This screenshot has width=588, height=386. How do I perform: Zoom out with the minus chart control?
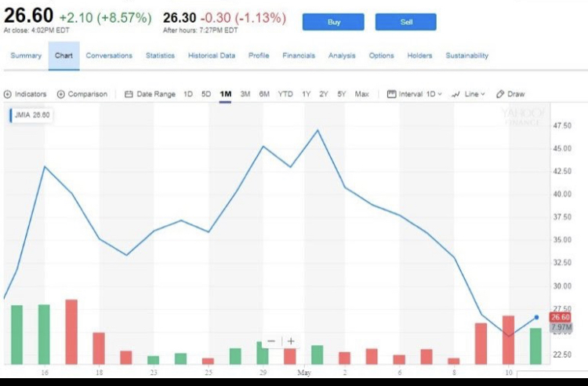[271, 341]
